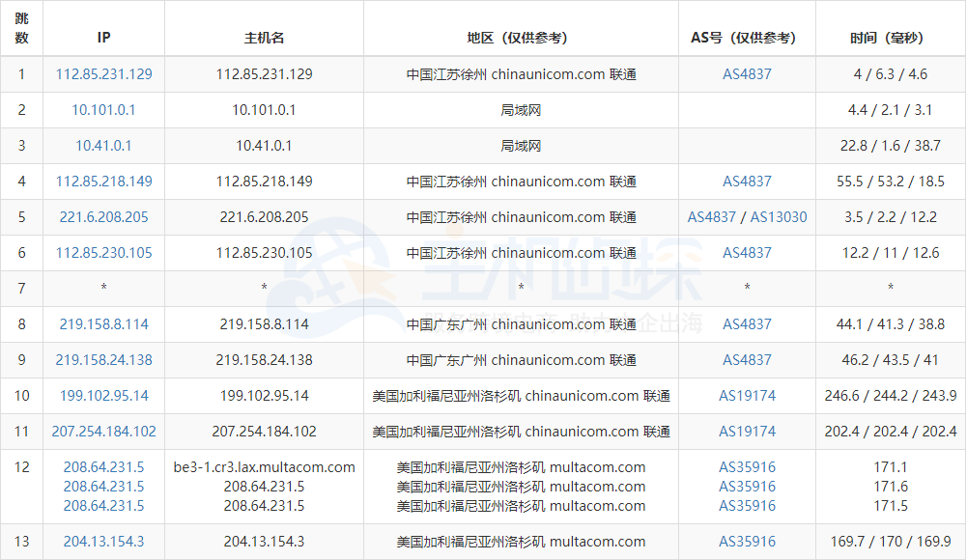
Task: Open the AS35916 link in hop 13
Action: click(x=747, y=541)
